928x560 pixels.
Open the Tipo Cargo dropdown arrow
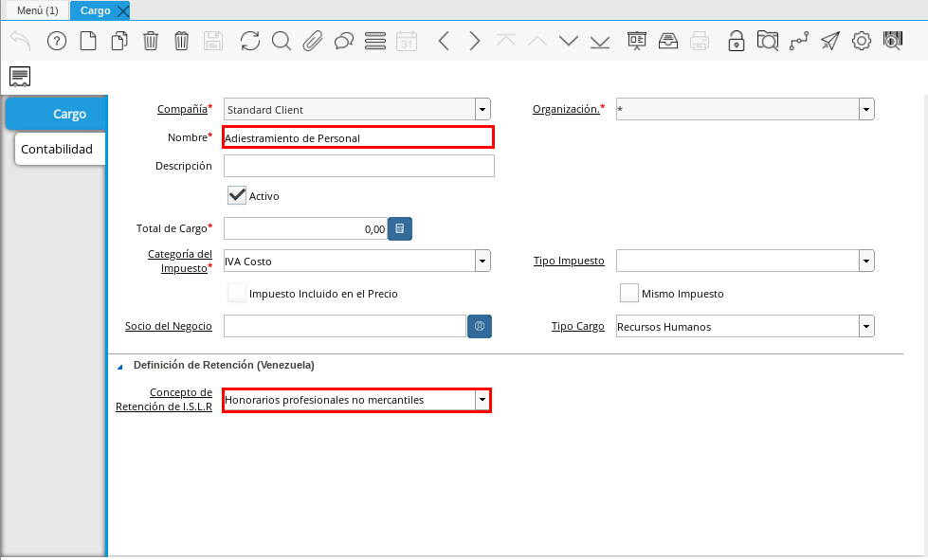pyautogui.click(x=866, y=326)
